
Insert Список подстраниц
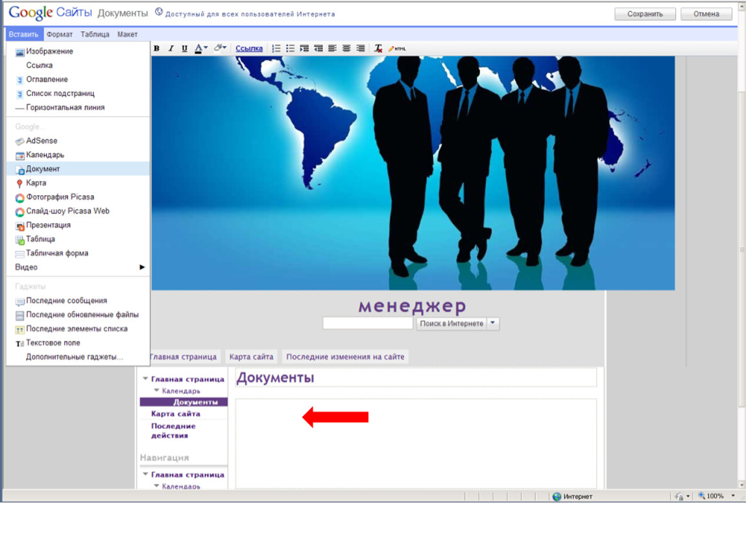(x=78, y=93)
